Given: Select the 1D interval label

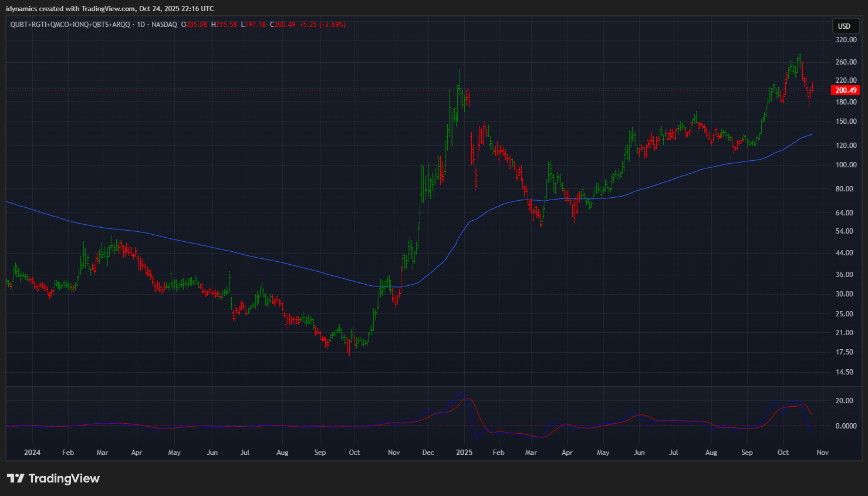Looking at the screenshot, I should [x=141, y=25].
